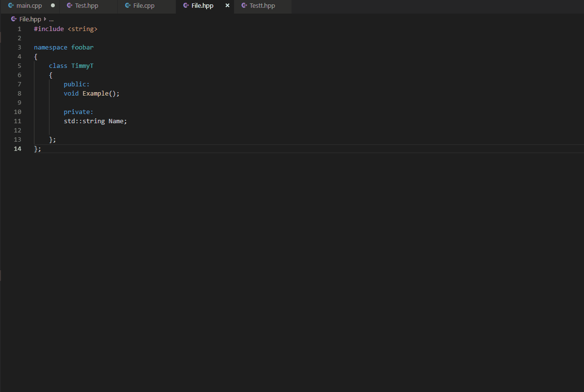Click the C++ icon on the File.cpp tab
The width and height of the screenshot is (584, 392).
coord(127,6)
